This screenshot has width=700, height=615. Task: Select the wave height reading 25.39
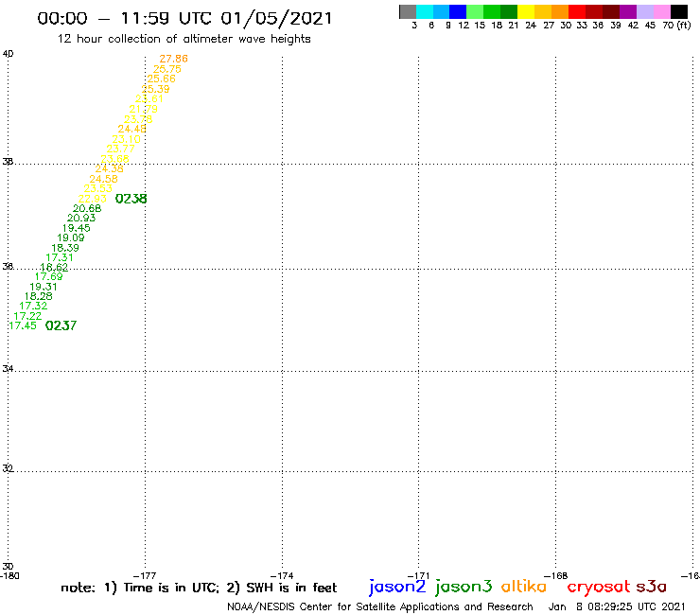pos(155,89)
